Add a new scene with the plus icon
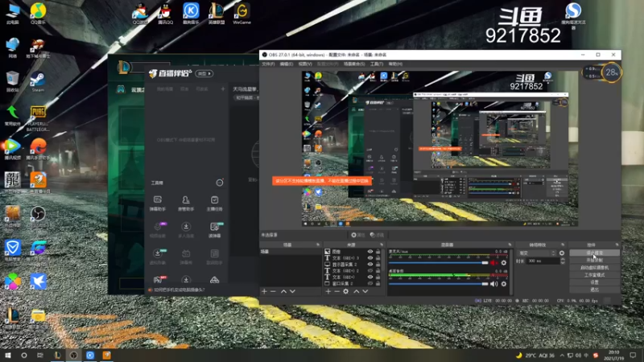Screen dimensions: 644x362 coord(264,291)
